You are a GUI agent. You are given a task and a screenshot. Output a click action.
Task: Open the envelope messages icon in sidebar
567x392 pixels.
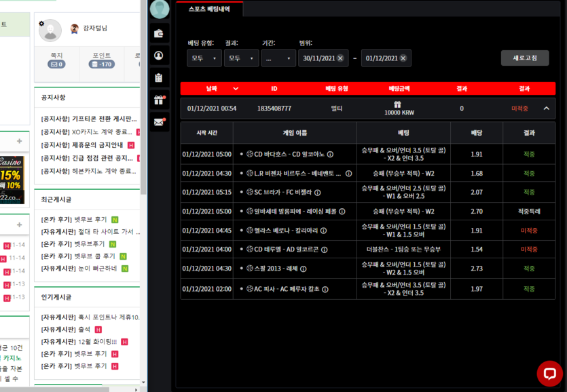point(159,122)
